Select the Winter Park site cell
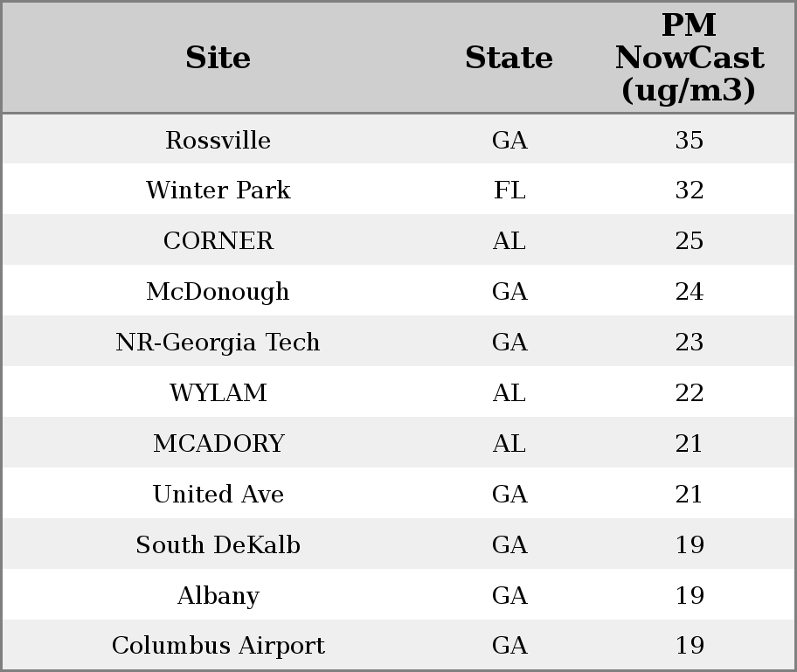Screen dimensions: 797x672 pyautogui.click(x=218, y=191)
